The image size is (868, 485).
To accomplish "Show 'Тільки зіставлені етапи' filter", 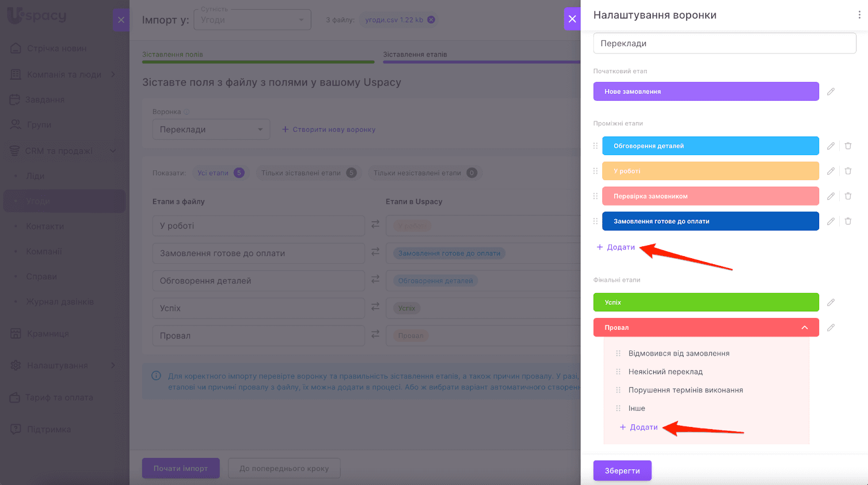I will click(x=308, y=173).
